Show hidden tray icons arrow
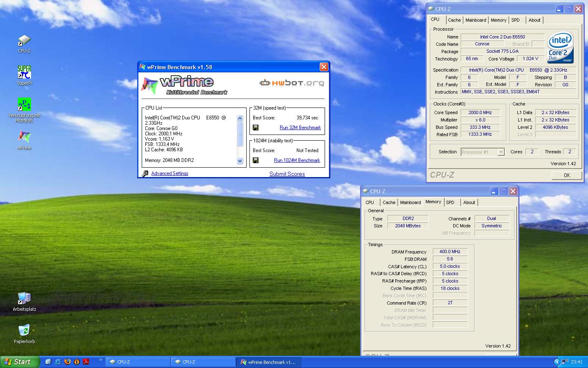The width and height of the screenshot is (588, 368). coord(557,362)
